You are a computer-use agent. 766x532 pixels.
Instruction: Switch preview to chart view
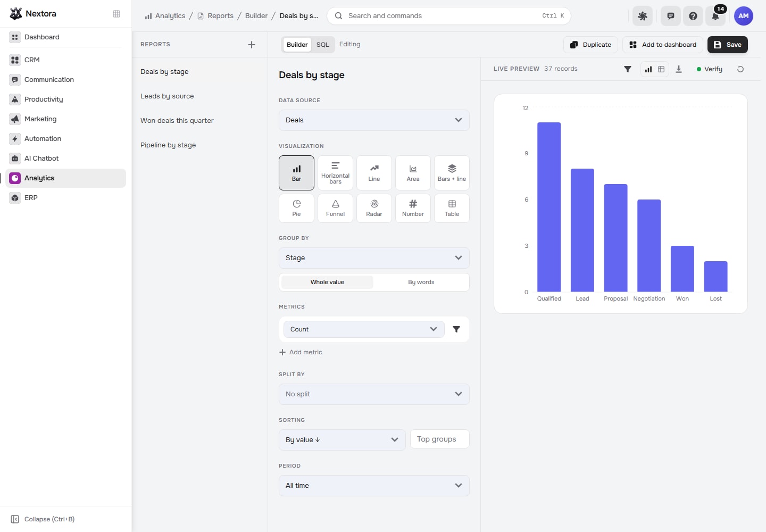pos(648,69)
